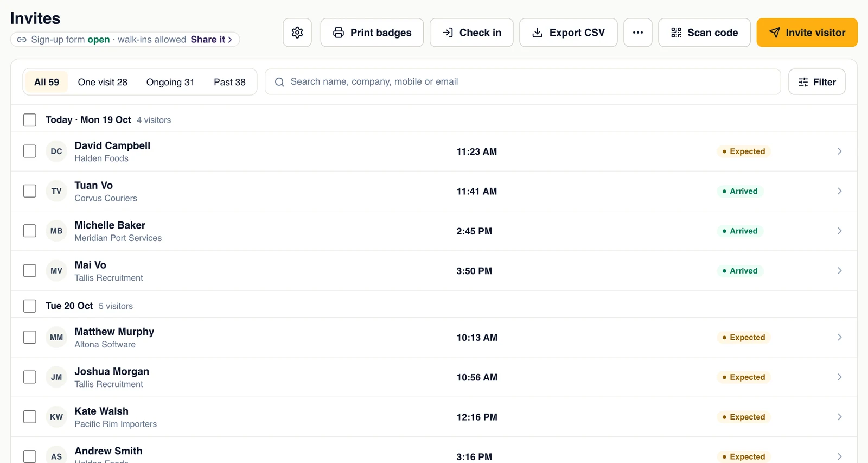Select all visitors for Today Mon 19 Oct
The height and width of the screenshot is (463, 868).
pos(30,120)
